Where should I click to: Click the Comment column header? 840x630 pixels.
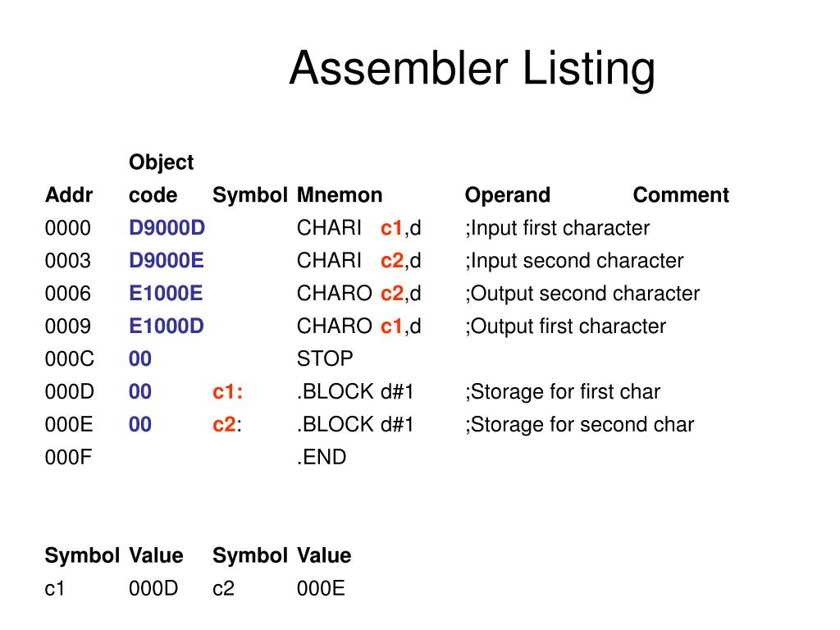point(681,195)
